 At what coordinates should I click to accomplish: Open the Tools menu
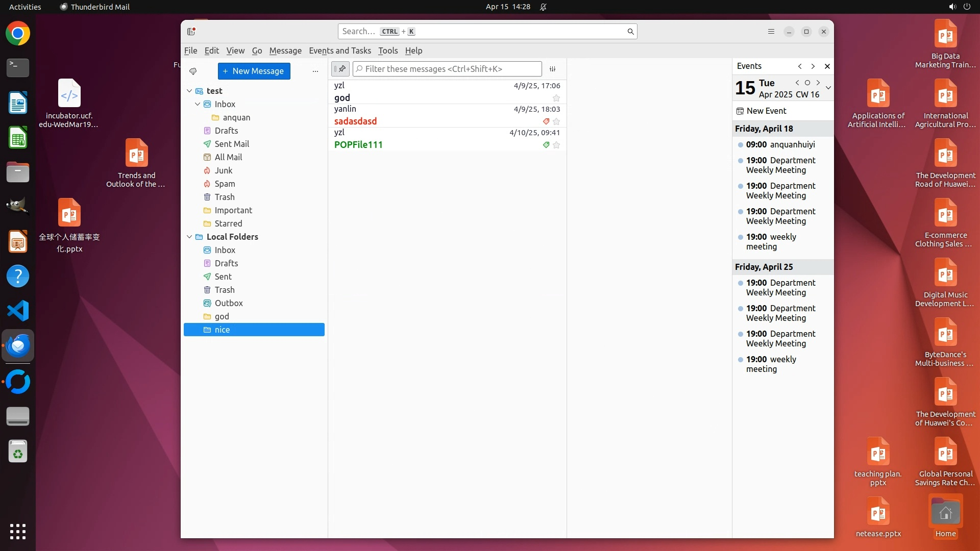click(x=387, y=51)
